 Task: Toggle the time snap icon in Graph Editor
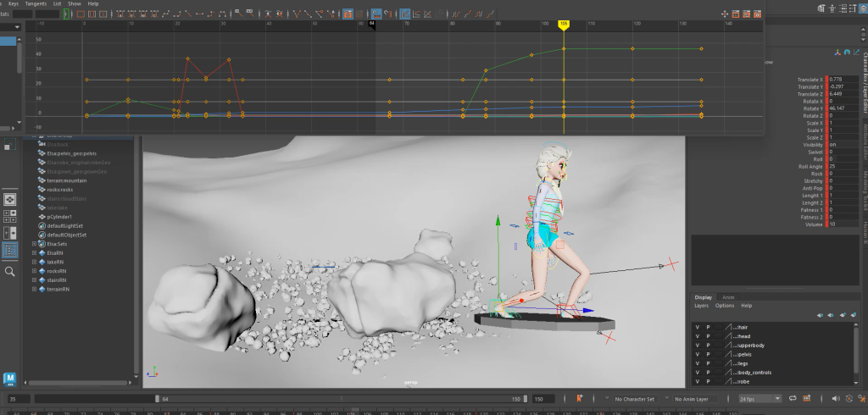(x=376, y=14)
